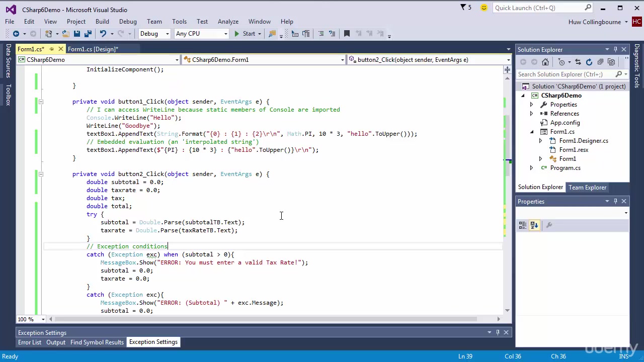Click the Uncomment selected lines icon
644x362 pixels.
click(x=332, y=34)
